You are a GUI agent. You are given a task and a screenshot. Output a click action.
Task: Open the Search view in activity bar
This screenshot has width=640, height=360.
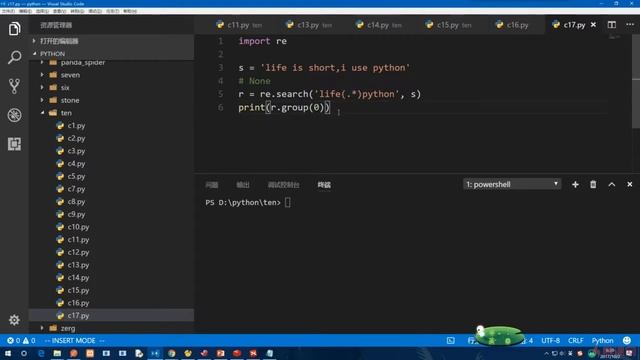click(14, 57)
